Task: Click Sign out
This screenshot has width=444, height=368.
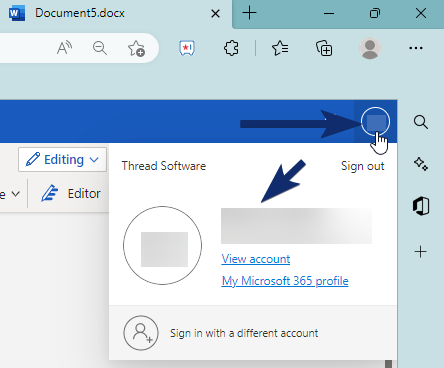Action: pos(363,166)
